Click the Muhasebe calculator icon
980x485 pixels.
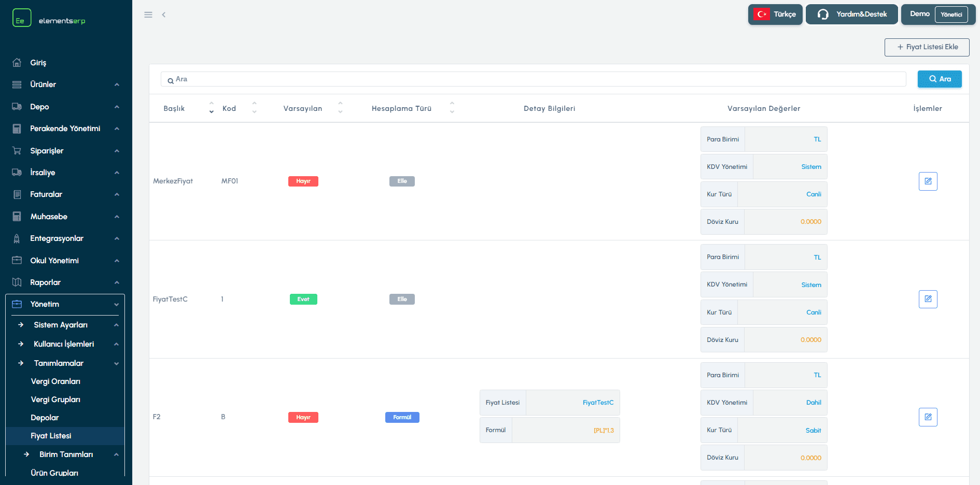pyautogui.click(x=17, y=217)
